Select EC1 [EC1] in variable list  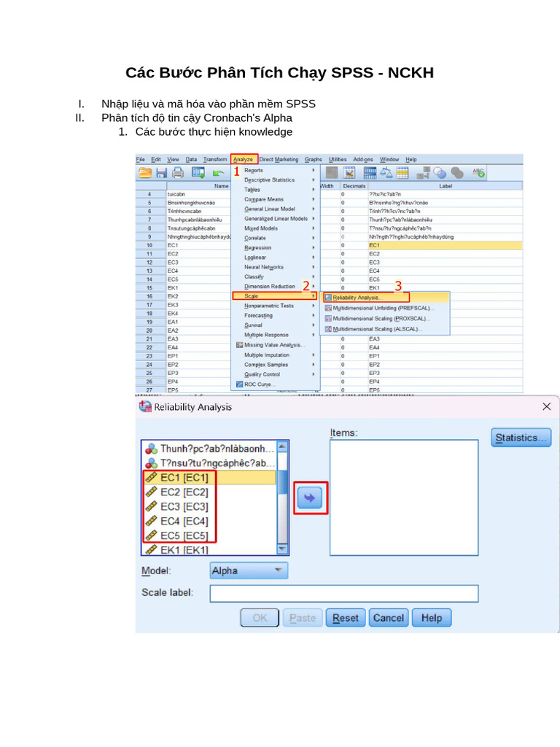point(209,477)
